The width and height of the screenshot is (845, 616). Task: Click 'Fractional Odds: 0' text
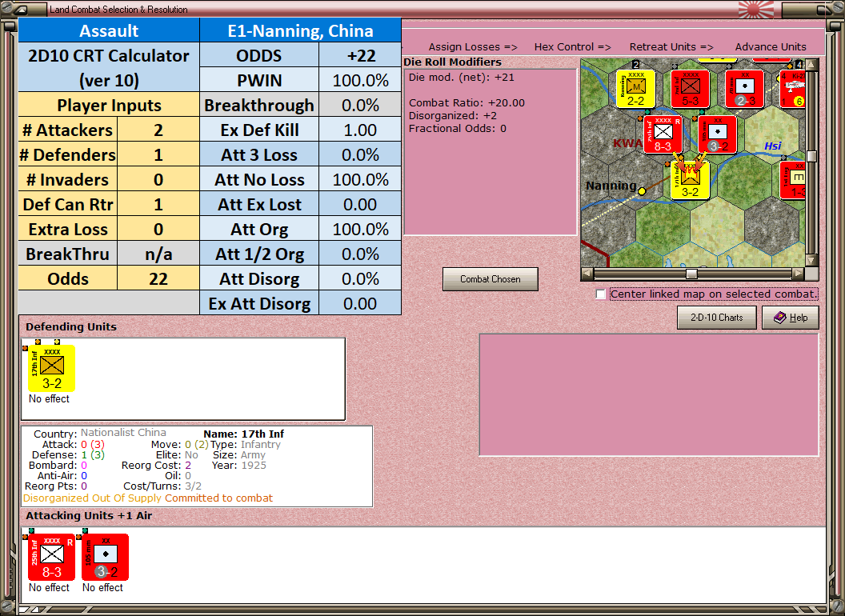coord(458,128)
